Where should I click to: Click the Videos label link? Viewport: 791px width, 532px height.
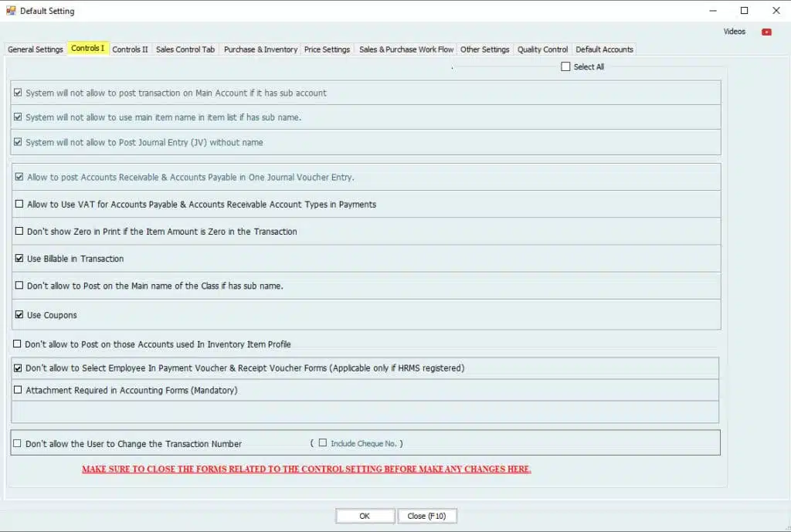[735, 32]
